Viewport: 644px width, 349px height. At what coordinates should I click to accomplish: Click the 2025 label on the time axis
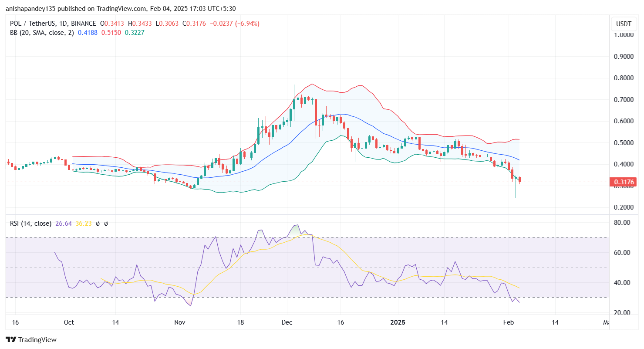(x=398, y=322)
